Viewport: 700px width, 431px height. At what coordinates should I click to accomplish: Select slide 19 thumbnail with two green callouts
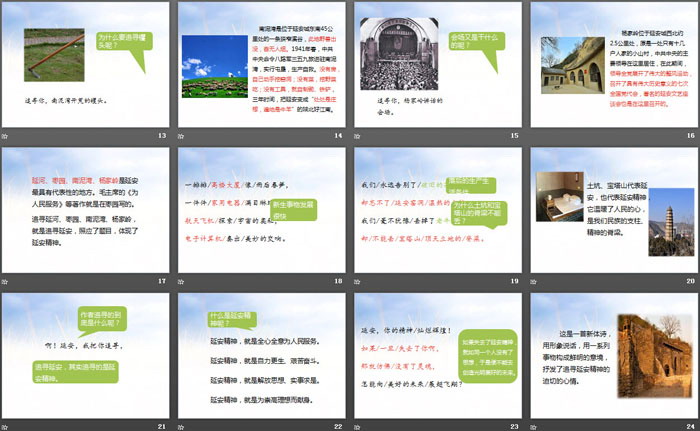[x=438, y=210]
